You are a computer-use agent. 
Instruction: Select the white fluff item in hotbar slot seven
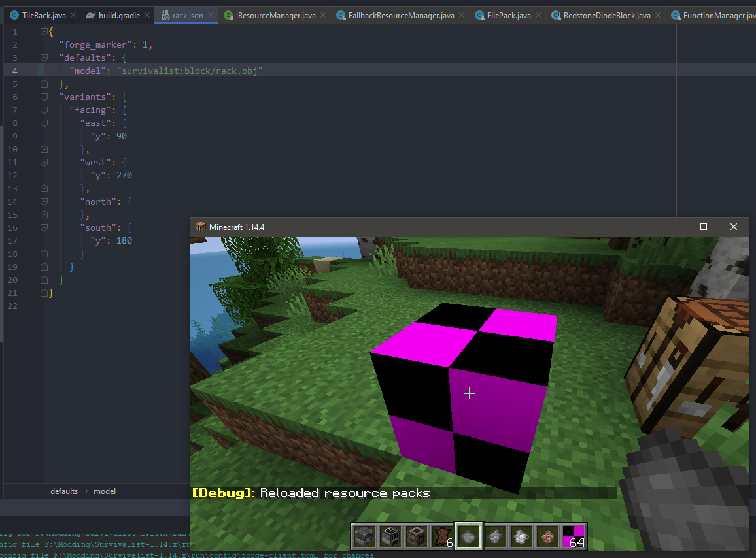point(521,536)
